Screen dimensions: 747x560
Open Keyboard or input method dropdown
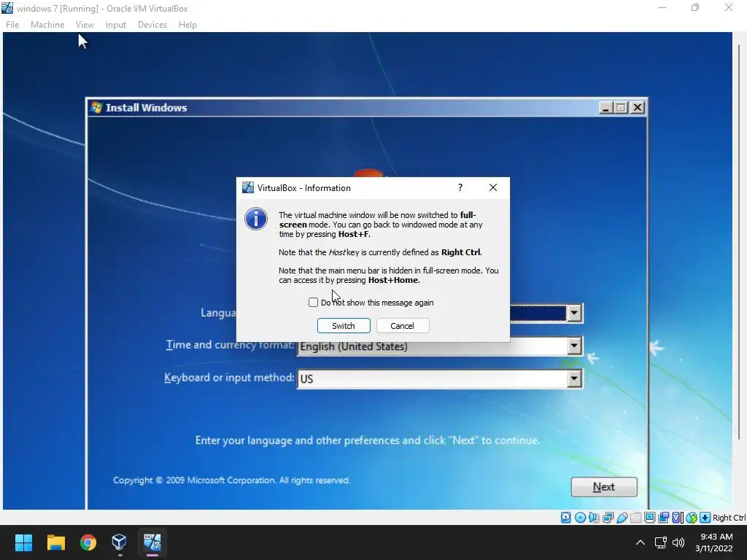pyautogui.click(x=574, y=379)
